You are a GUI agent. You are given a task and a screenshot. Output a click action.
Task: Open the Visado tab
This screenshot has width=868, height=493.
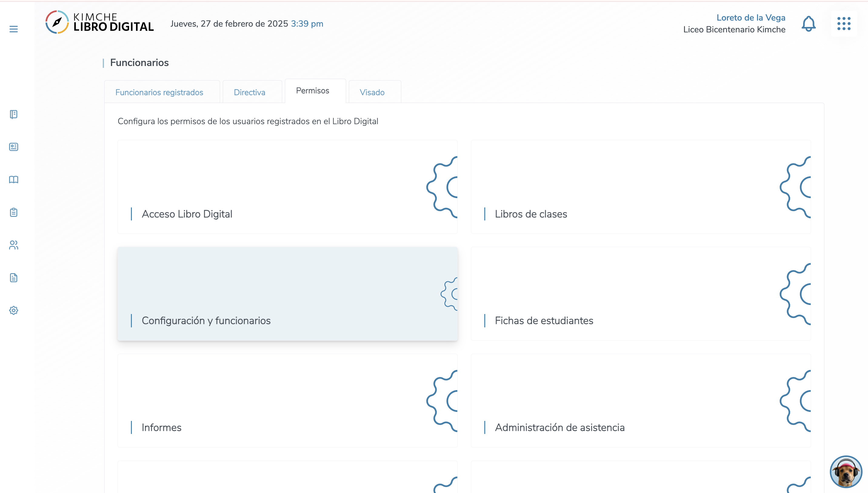coord(372,92)
